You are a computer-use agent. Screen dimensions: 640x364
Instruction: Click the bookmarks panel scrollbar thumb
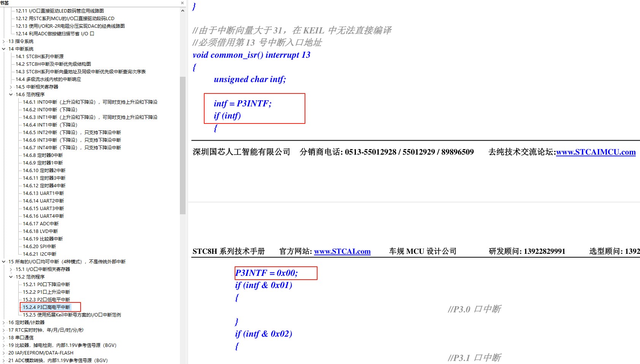[x=183, y=146]
